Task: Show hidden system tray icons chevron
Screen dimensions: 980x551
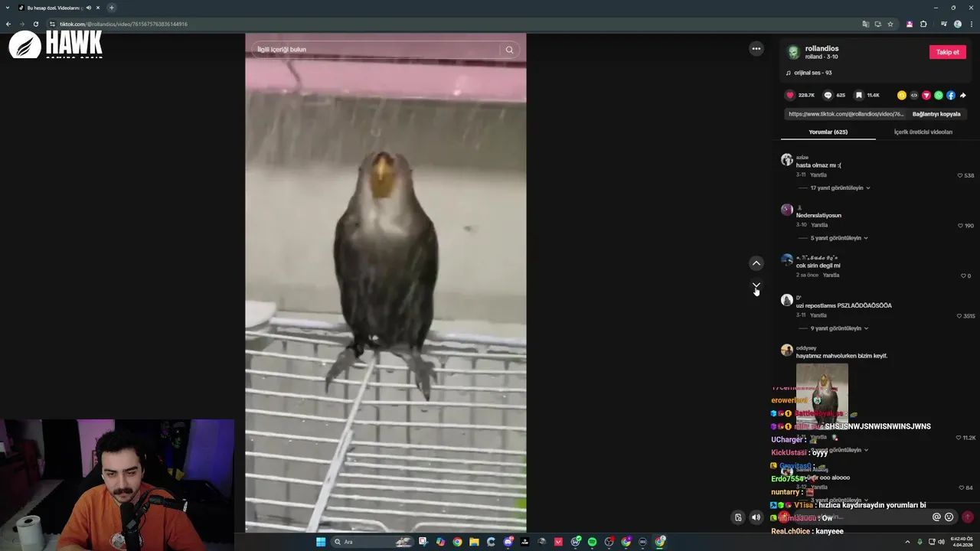Action: pos(907,542)
